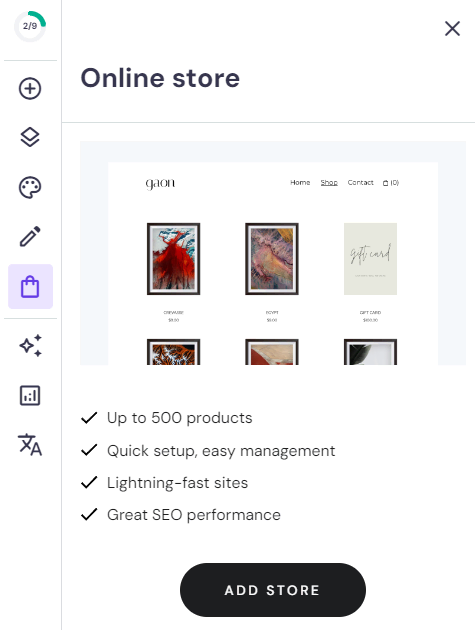Open the Multilingual translate icon
The height and width of the screenshot is (630, 475).
click(30, 445)
